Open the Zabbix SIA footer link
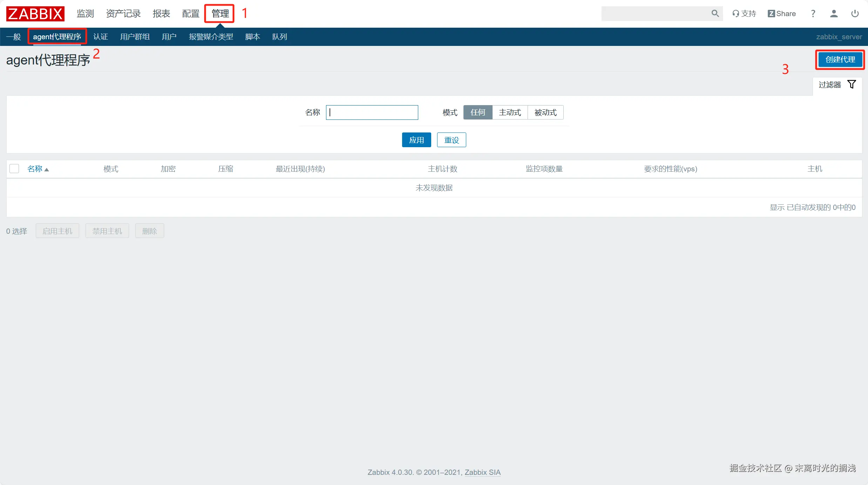 tap(482, 472)
